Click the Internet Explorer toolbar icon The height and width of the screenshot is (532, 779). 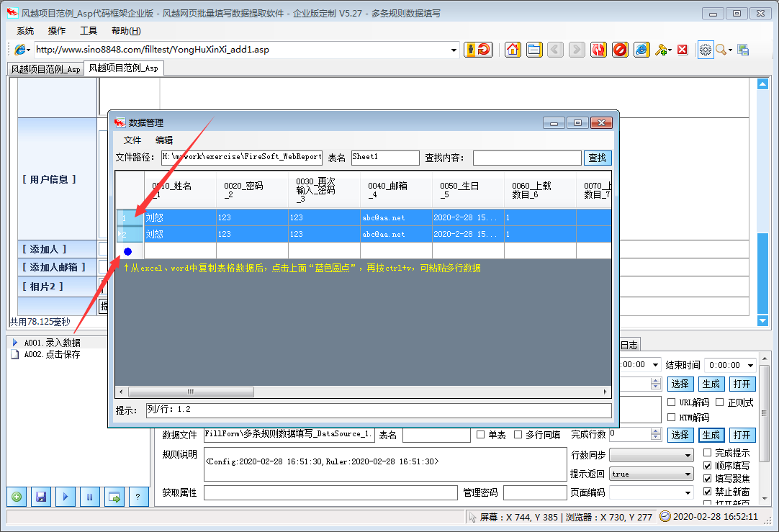(x=641, y=50)
